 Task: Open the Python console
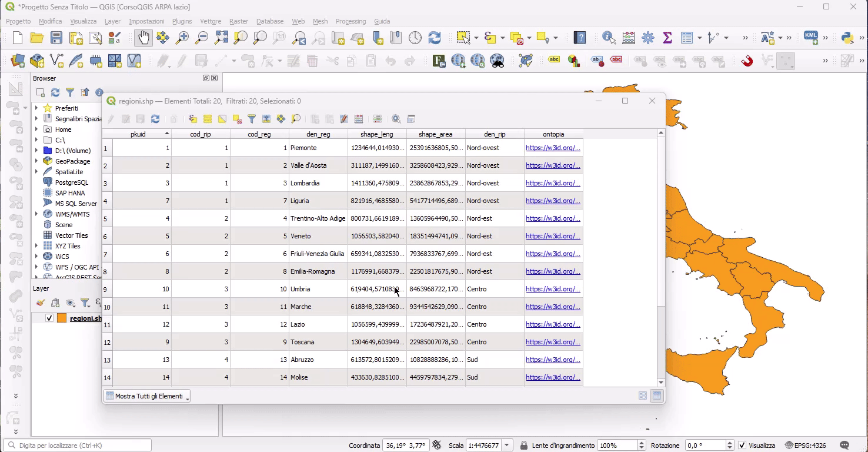847,38
